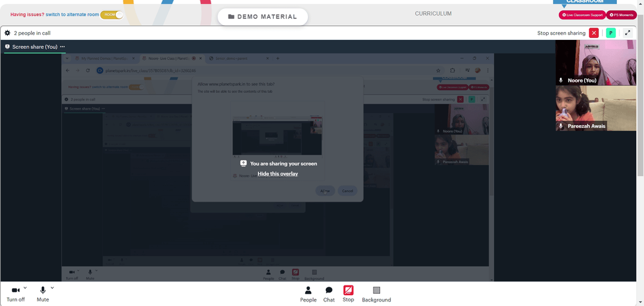The height and width of the screenshot is (306, 644).
Task: Open the Background effects option
Action: pos(376,294)
